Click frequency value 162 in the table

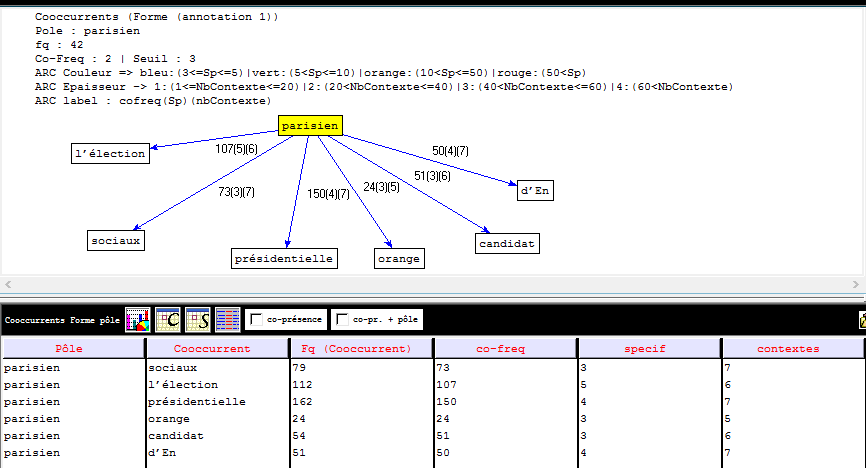click(x=302, y=402)
